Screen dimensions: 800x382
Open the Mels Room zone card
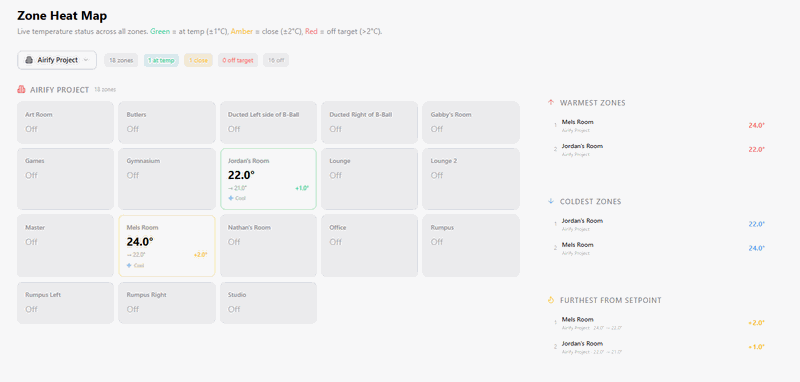click(x=167, y=246)
